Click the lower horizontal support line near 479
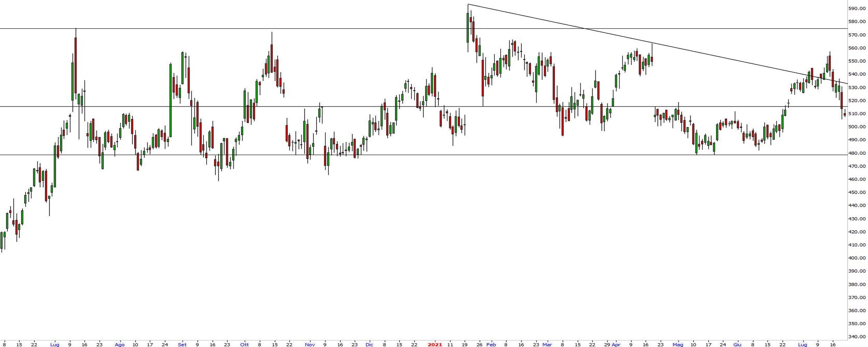The height and width of the screenshot is (347, 868). tap(521, 155)
